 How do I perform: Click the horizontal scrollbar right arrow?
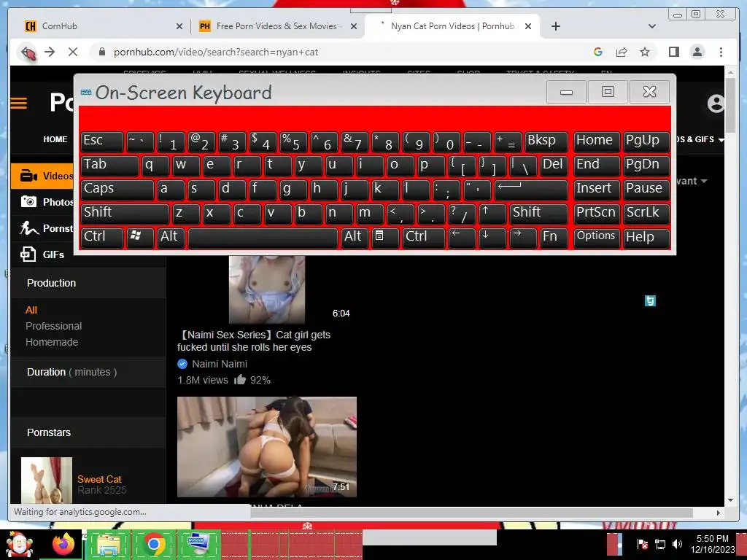(x=718, y=513)
